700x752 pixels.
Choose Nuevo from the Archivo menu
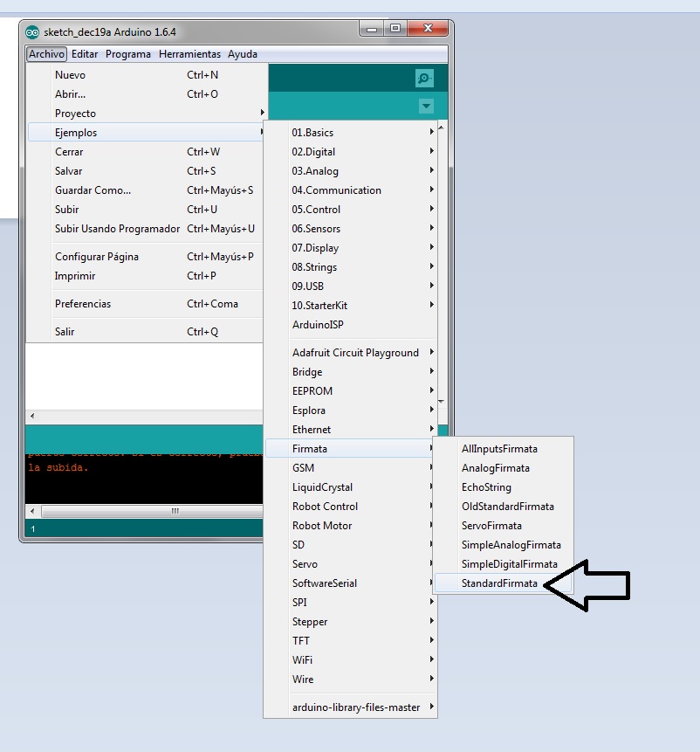coord(146,75)
